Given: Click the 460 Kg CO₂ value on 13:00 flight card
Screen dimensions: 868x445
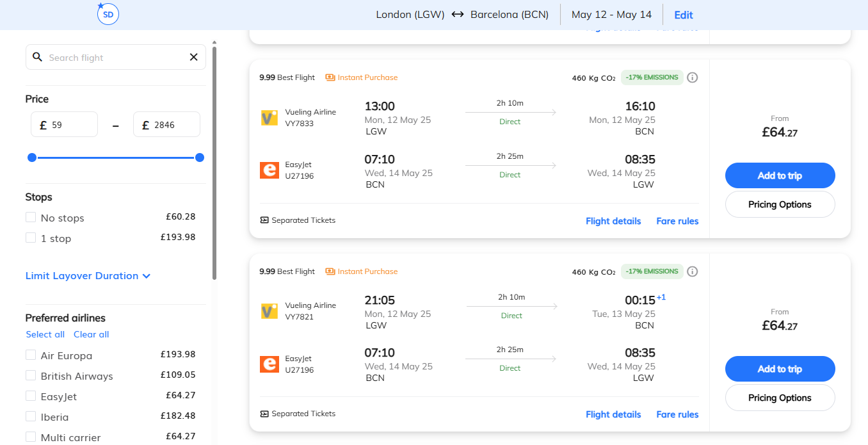Looking at the screenshot, I should click(x=593, y=78).
